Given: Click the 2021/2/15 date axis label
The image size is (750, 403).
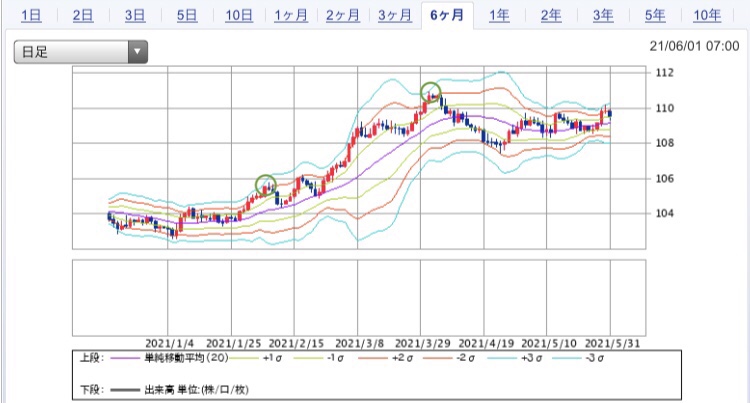Looking at the screenshot, I should coord(296,343).
